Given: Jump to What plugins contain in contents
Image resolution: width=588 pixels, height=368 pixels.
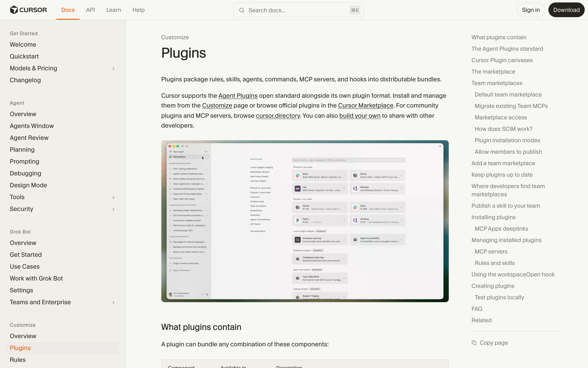Looking at the screenshot, I should [x=499, y=37].
